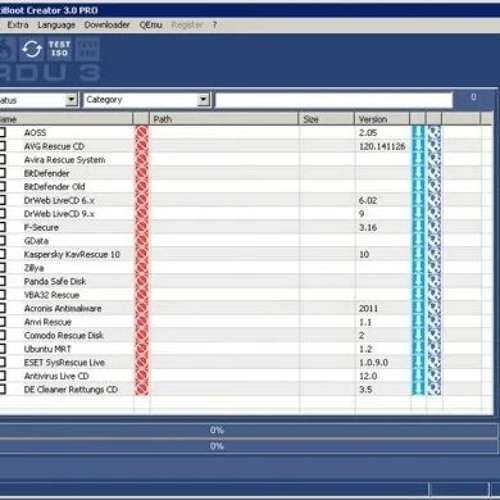This screenshot has width=500, height=500.
Task: Click the blue link icon for VBA32 Rescue
Action: pyautogui.click(x=434, y=295)
